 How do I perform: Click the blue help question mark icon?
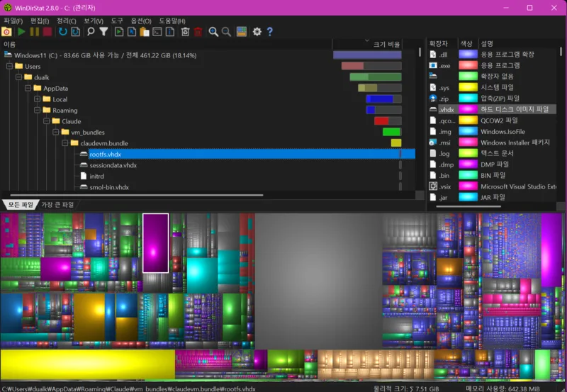[270, 32]
